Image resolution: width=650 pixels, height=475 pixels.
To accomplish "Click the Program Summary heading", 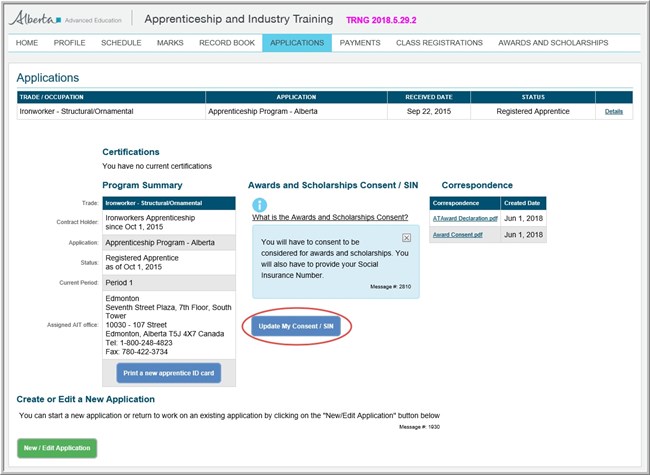I will pyautogui.click(x=142, y=185).
